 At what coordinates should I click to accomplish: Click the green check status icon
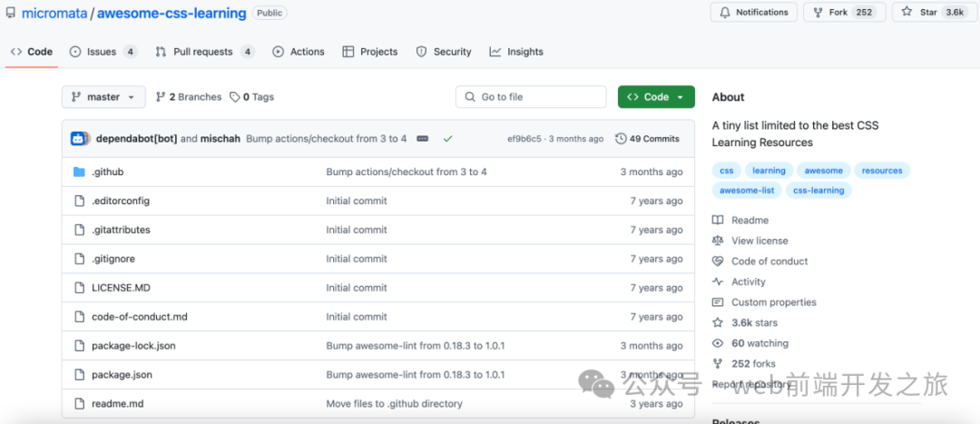(447, 139)
